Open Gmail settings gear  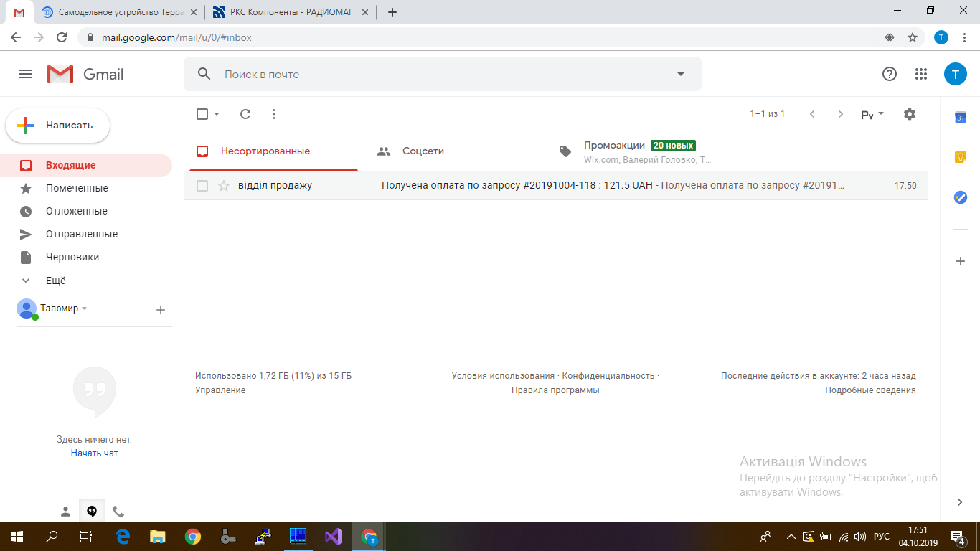pyautogui.click(x=910, y=114)
